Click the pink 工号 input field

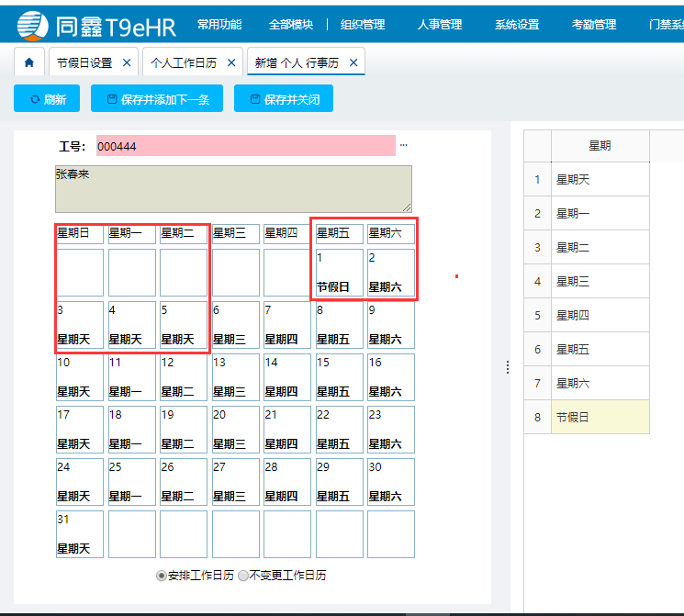point(245,146)
